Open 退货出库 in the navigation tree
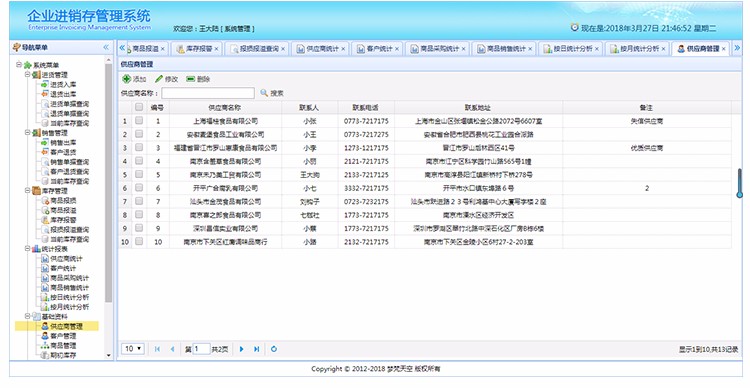The height and width of the screenshot is (388, 750). point(63,94)
